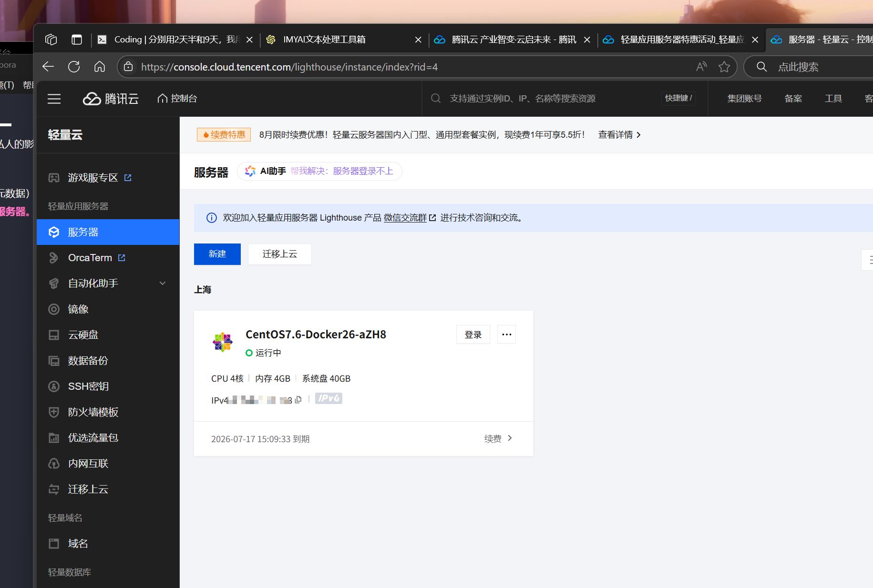Click the browser home icon
This screenshot has height=588, width=873.
point(100,67)
